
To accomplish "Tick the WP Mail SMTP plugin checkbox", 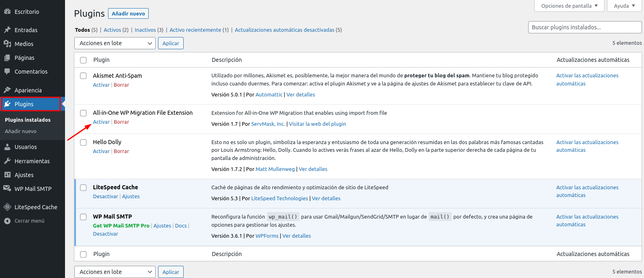I will tap(83, 217).
